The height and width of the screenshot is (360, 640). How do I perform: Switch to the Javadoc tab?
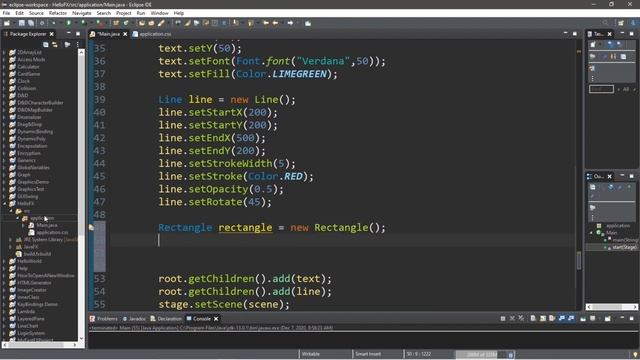134,319
